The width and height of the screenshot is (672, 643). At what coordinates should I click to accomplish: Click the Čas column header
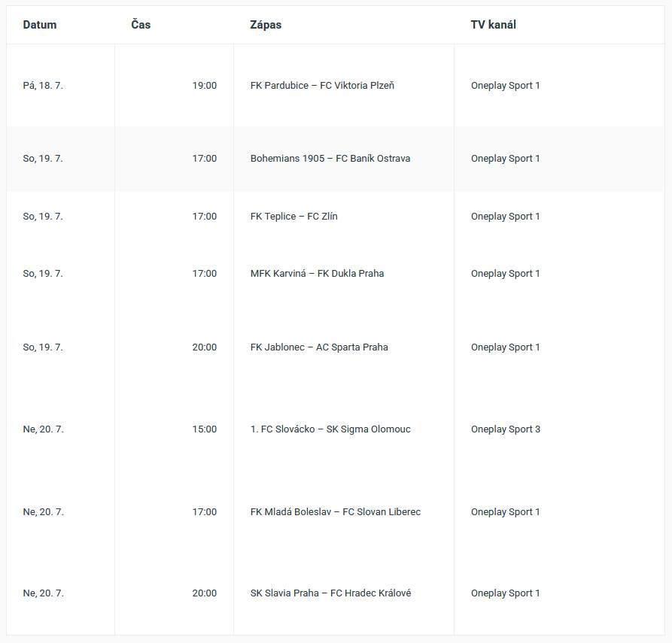click(x=141, y=25)
